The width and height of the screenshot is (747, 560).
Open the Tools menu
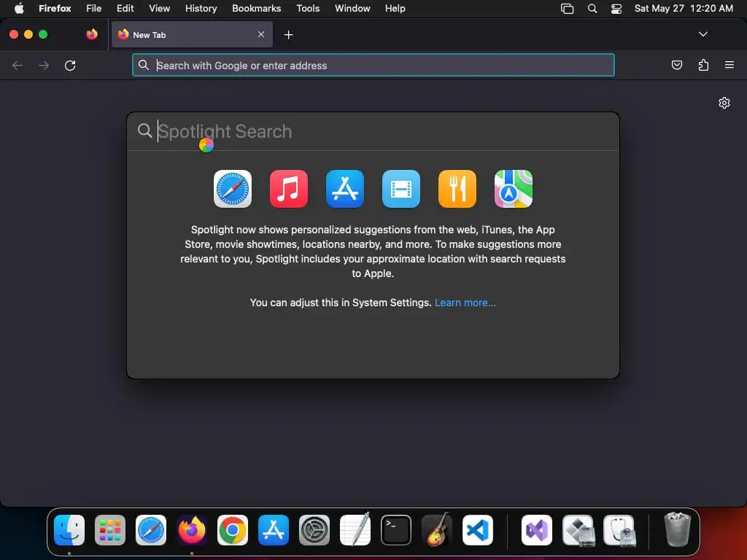click(308, 8)
